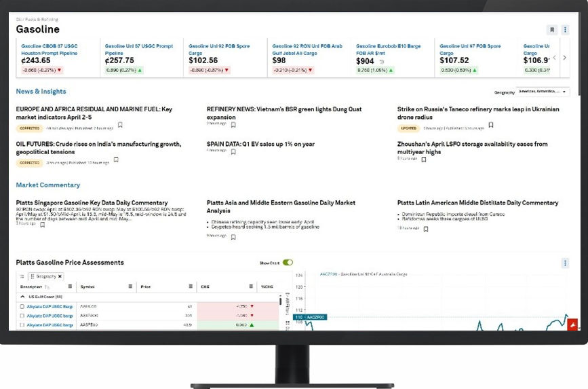Viewport: 588px width, 389px height.
Task: Click the Geography grouping chip label
Action: coord(45,276)
